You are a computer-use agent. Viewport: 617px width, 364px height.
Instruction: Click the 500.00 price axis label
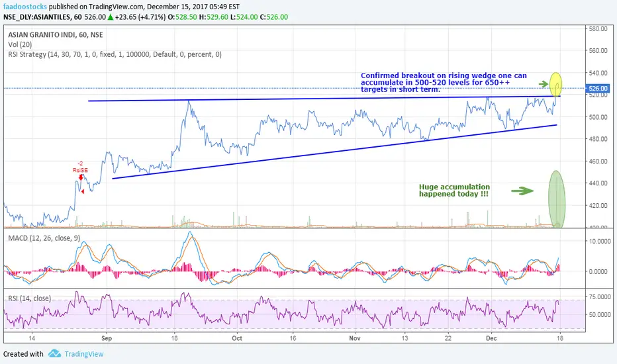598,117
